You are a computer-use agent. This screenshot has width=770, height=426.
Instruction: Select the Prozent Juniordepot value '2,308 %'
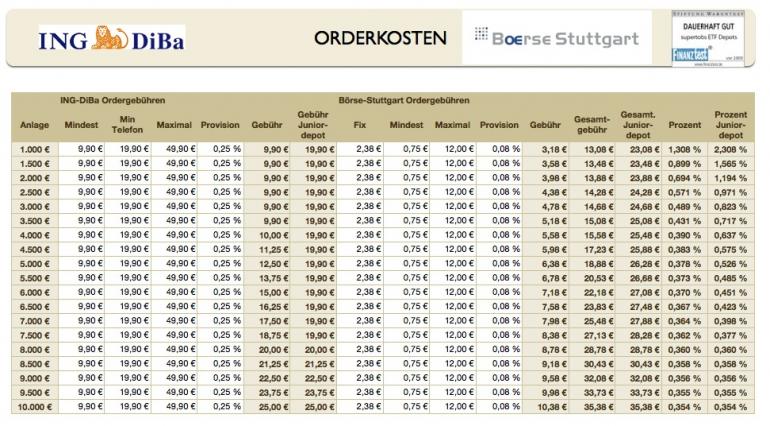[731, 149]
